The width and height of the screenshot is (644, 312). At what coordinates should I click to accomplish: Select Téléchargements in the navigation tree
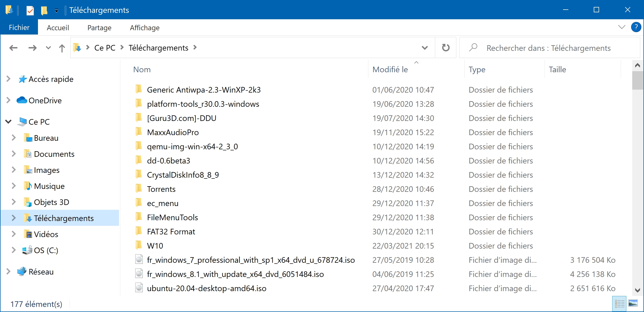point(64,218)
